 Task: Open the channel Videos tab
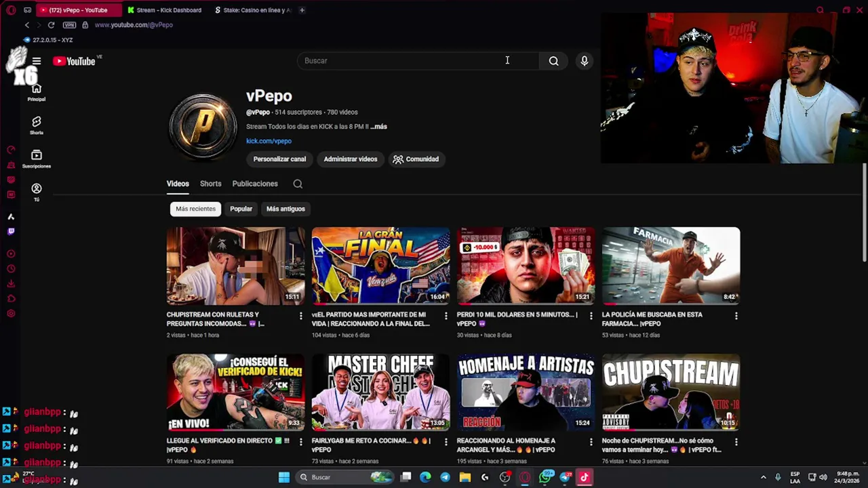click(178, 184)
